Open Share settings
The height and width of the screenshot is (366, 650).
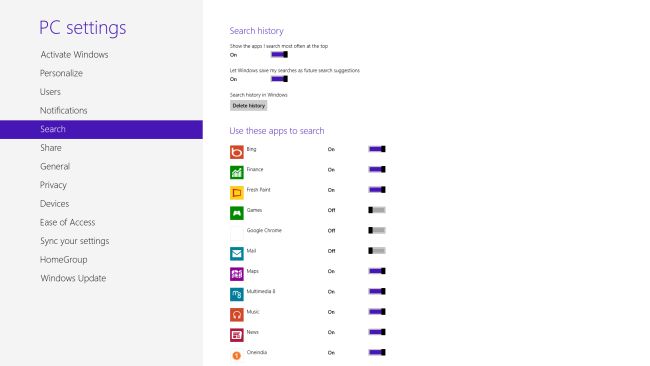51,148
